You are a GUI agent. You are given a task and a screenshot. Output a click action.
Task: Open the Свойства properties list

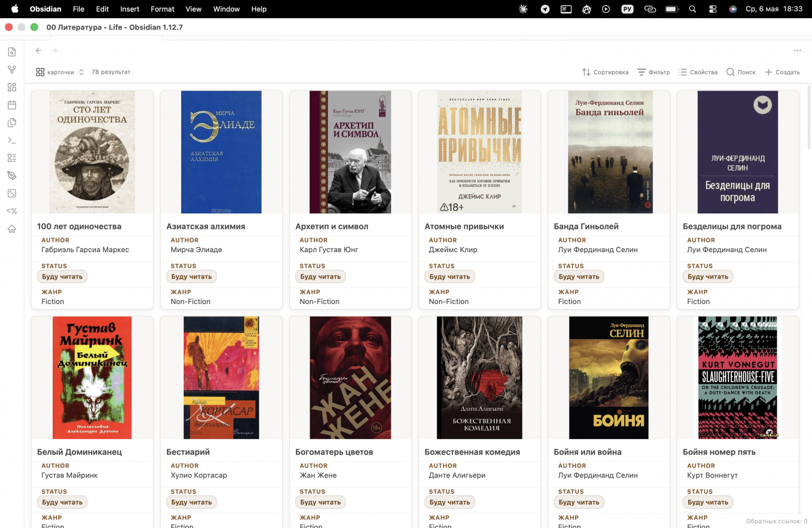coord(698,72)
